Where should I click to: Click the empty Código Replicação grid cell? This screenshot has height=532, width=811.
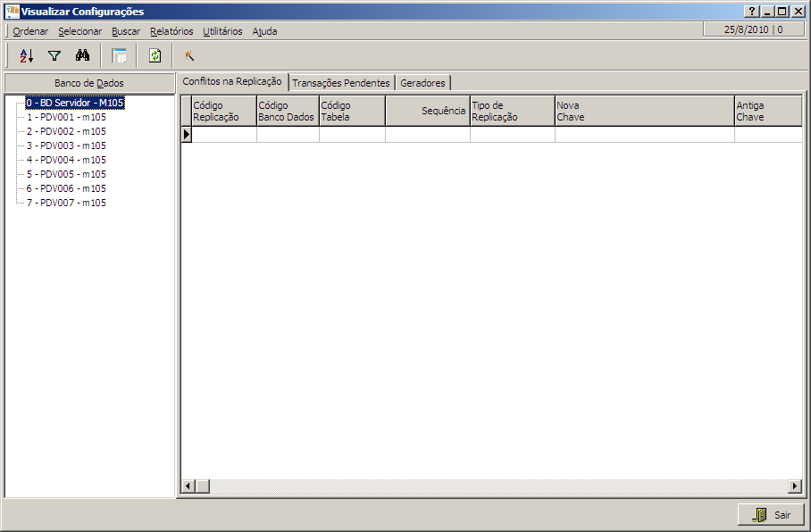click(x=224, y=135)
